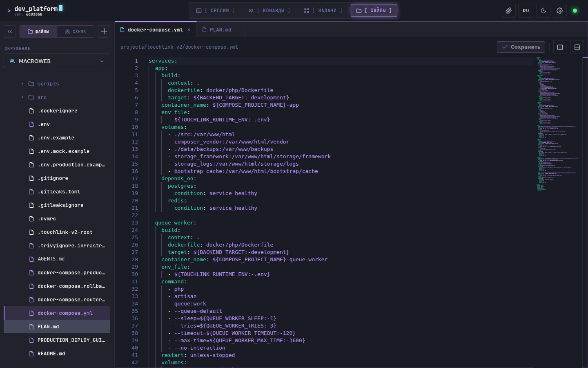Open .env.example in file tree

tap(57, 138)
